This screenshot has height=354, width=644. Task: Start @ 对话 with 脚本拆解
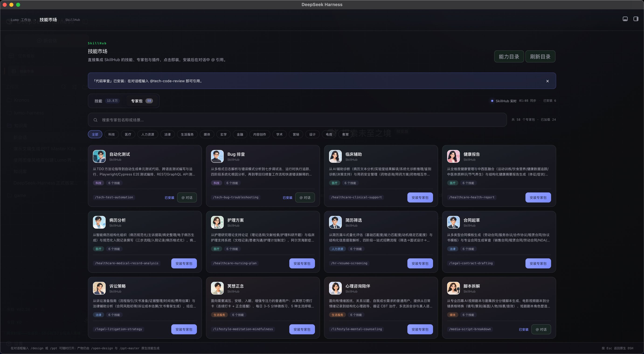(541, 329)
